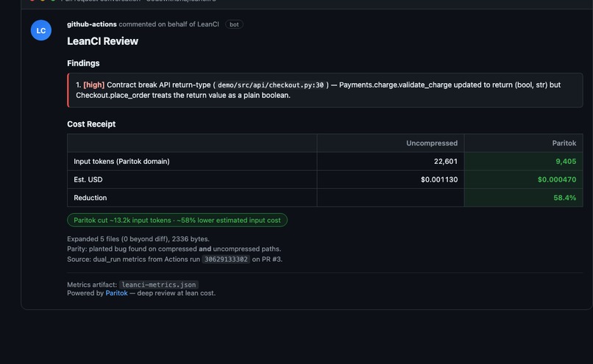The height and width of the screenshot is (364, 593).
Task: Click the leanci-metrics.json artifact name
Action: pyautogui.click(x=159, y=285)
